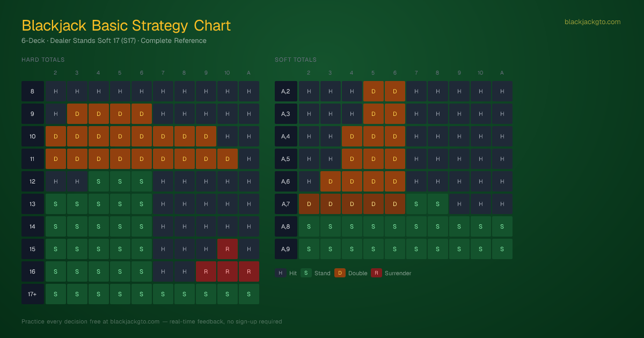The image size is (644, 338).
Task: Open the blackjackgto.com link at top right
Action: pos(592,22)
